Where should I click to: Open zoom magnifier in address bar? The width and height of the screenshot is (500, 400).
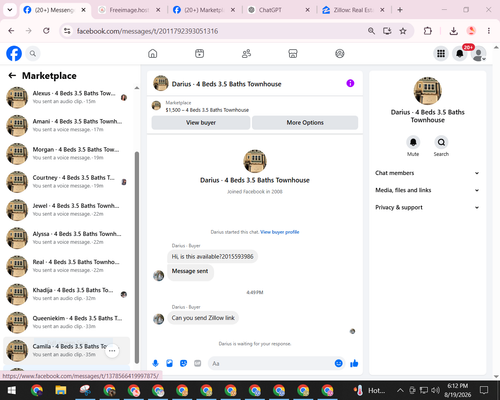(371, 31)
